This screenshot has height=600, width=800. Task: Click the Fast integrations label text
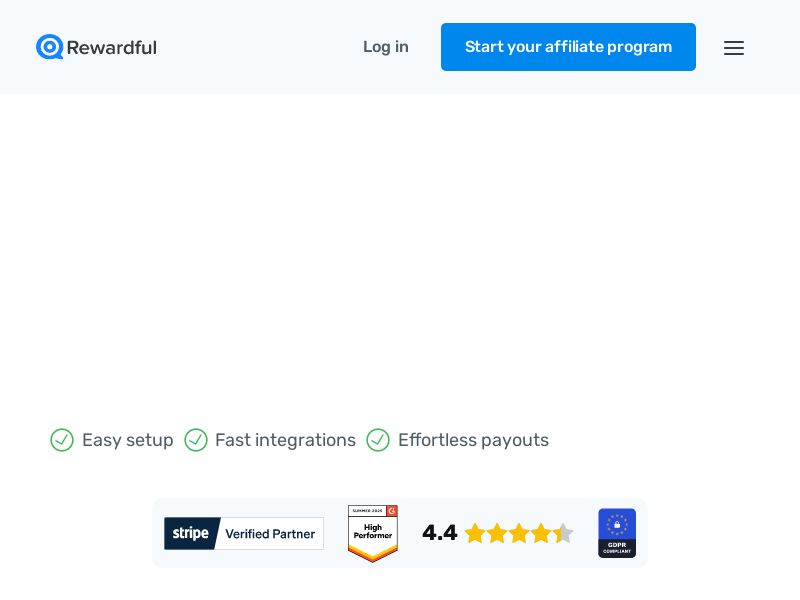coord(285,440)
